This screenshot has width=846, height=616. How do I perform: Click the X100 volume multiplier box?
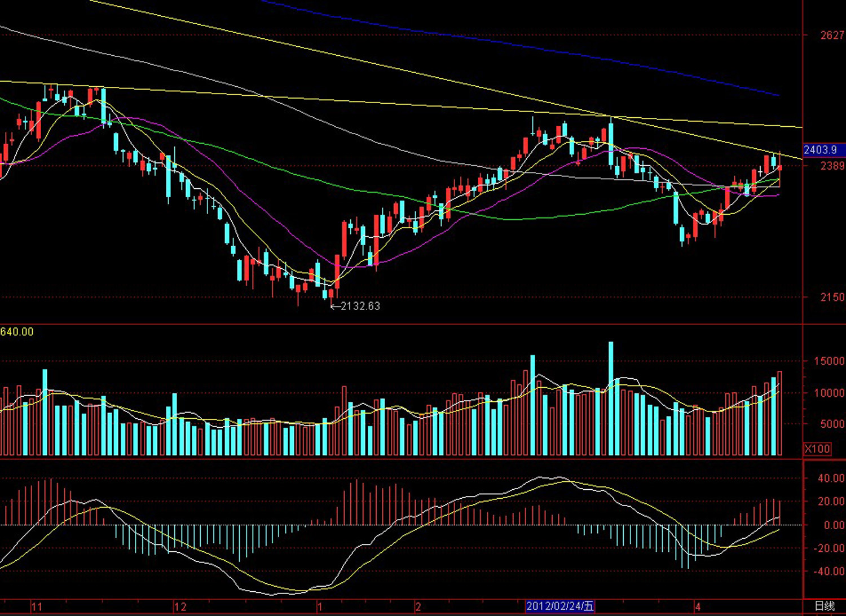tap(817, 449)
